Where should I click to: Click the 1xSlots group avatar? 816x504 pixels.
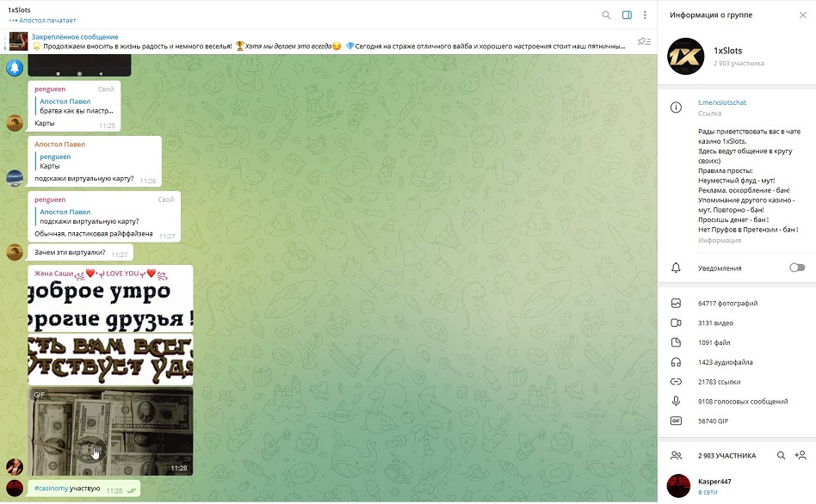[x=686, y=56]
